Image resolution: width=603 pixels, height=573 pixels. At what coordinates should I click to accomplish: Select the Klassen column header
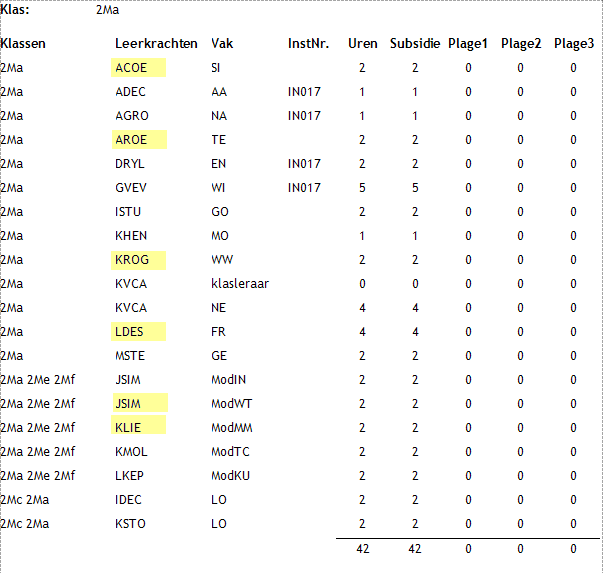[23, 43]
